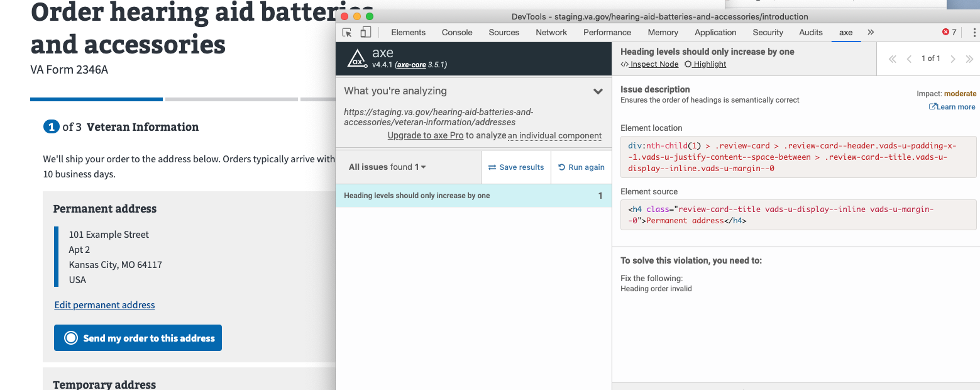Screen dimensions: 980x390
Task: Select the Heading levels issue row
Action: [x=473, y=196]
